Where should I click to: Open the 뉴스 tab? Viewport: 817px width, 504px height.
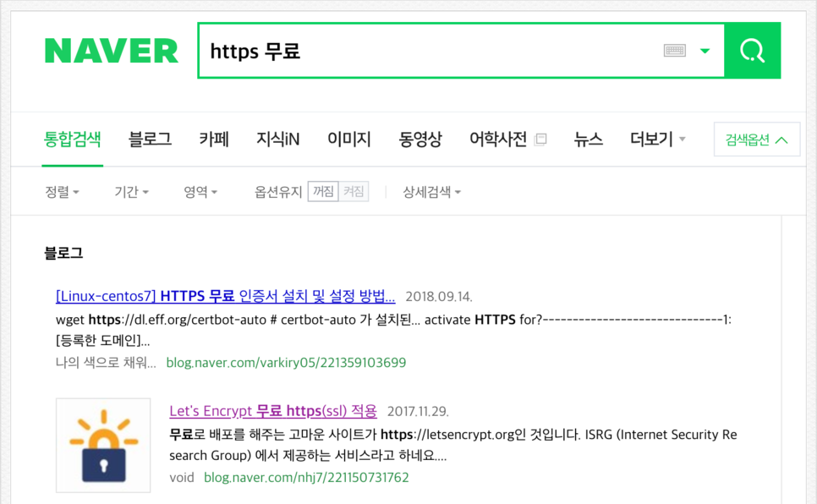(589, 140)
